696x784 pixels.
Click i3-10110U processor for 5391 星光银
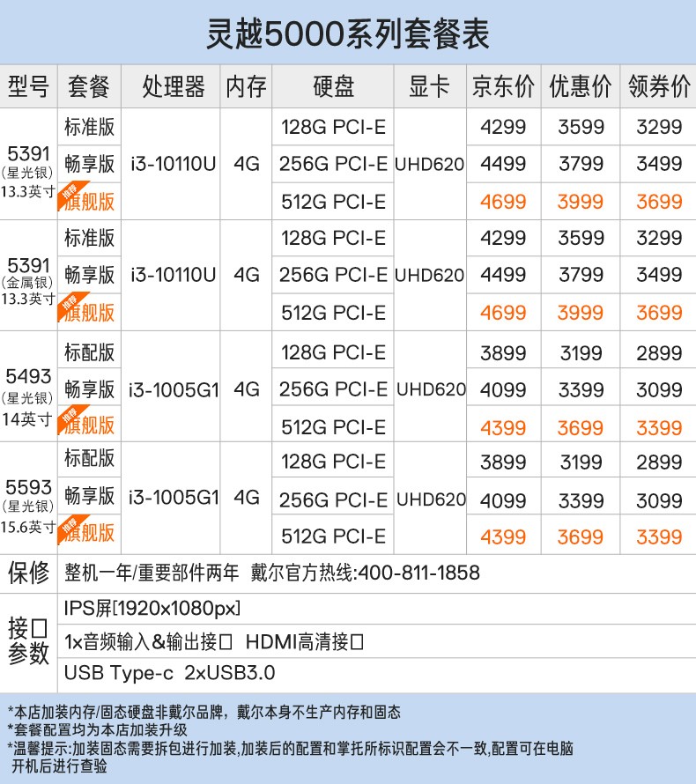pos(173,164)
